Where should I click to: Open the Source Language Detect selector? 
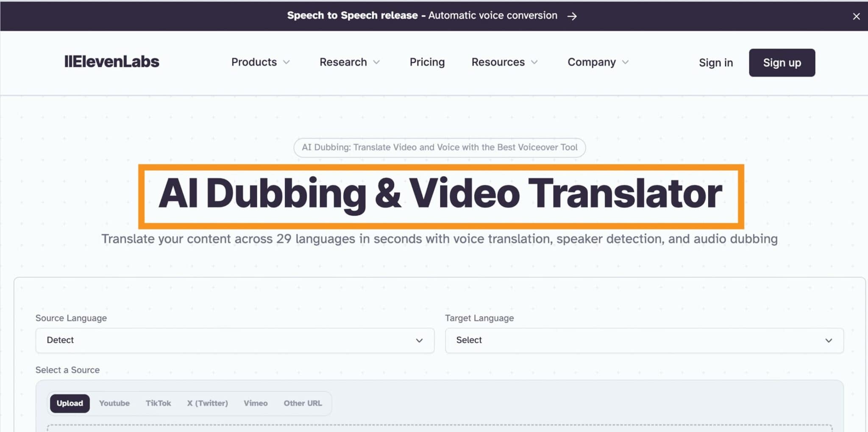pos(235,340)
